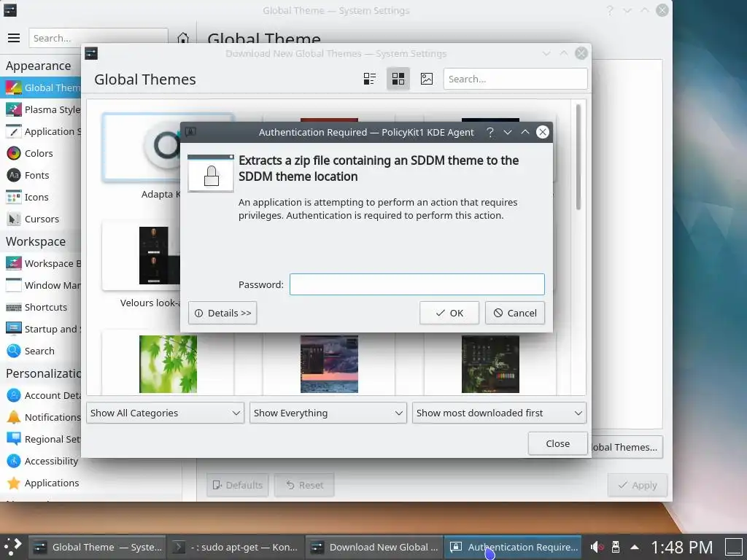The image size is (747, 560).
Task: Open Workspace Behavior in the sidebar
Action: [41, 263]
